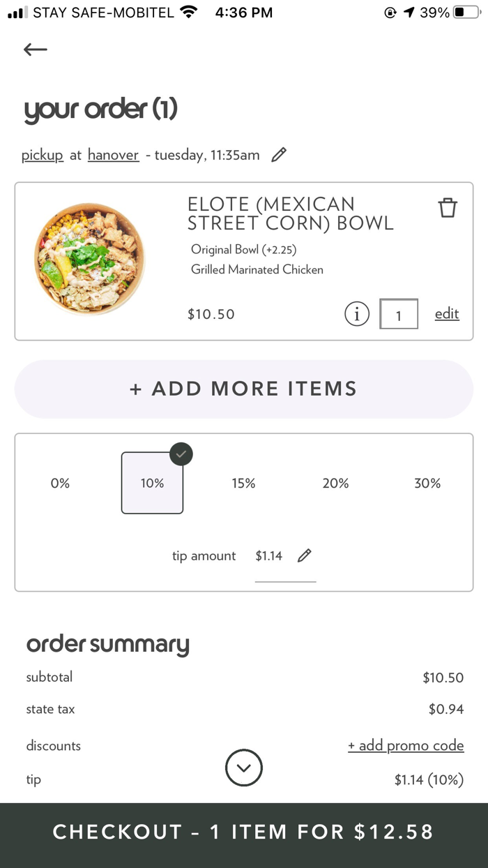The width and height of the screenshot is (488, 868).
Task: Edit tip amount using the pencil icon
Action: 305,555
